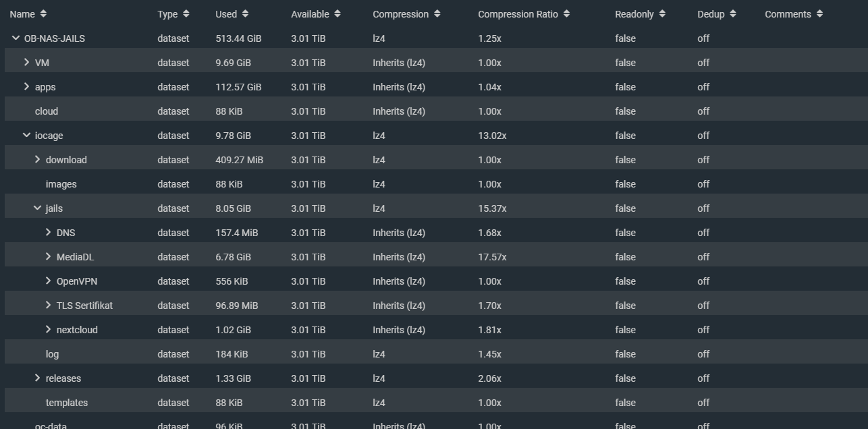Expand the VM dataset
The height and width of the screenshot is (429, 868).
pos(26,63)
